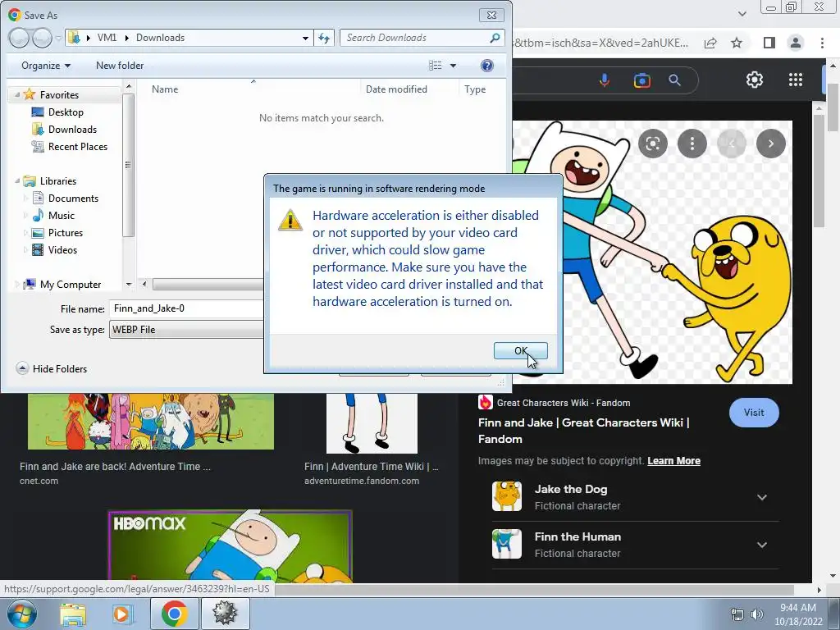840x630 pixels.
Task: Click the Learn More copyright link
Action: (x=674, y=461)
